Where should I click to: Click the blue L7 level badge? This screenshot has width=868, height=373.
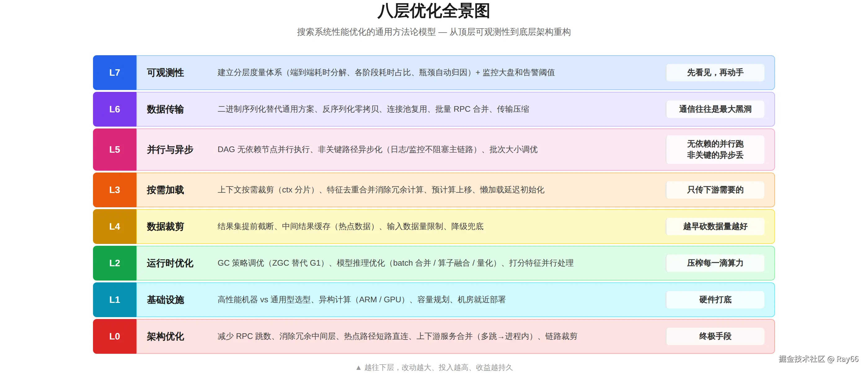pyautogui.click(x=115, y=73)
